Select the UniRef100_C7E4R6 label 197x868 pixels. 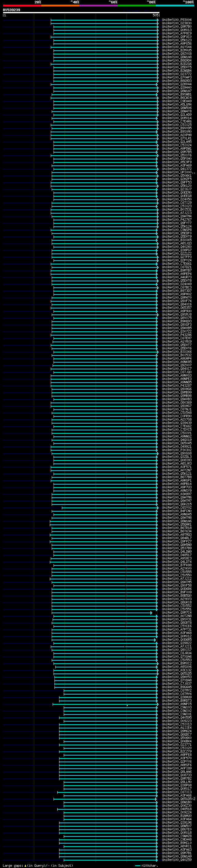tap(176, 121)
